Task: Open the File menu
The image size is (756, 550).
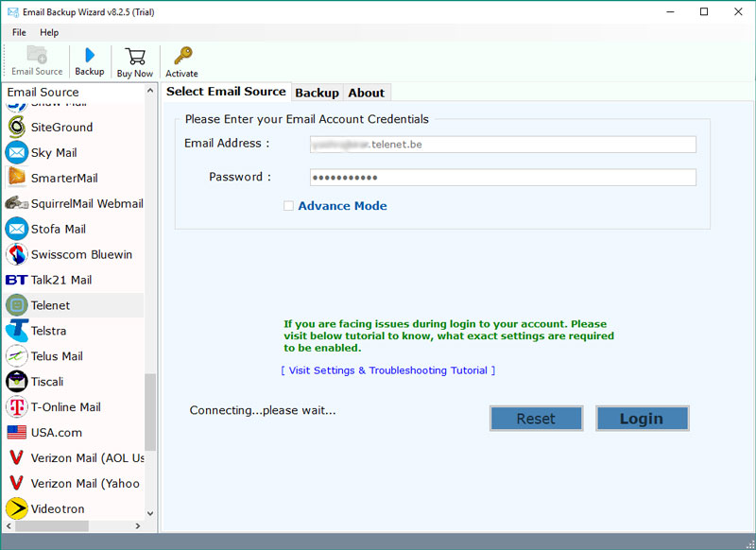Action: pyautogui.click(x=19, y=32)
